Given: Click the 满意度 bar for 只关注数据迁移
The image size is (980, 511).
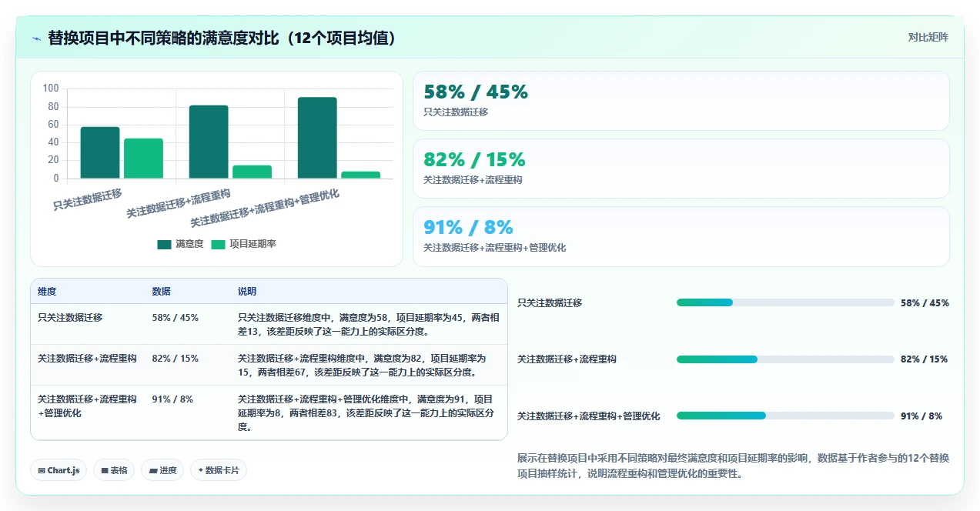Looking at the screenshot, I should pos(100,152).
